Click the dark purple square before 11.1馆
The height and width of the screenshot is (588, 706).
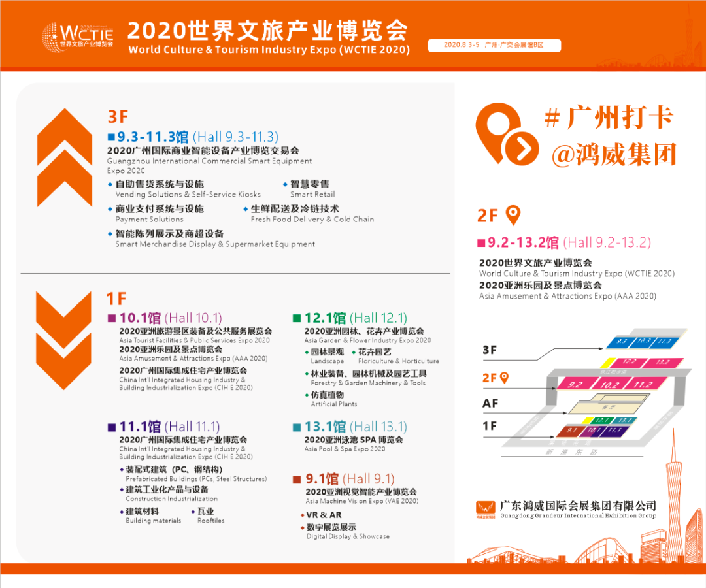112,427
